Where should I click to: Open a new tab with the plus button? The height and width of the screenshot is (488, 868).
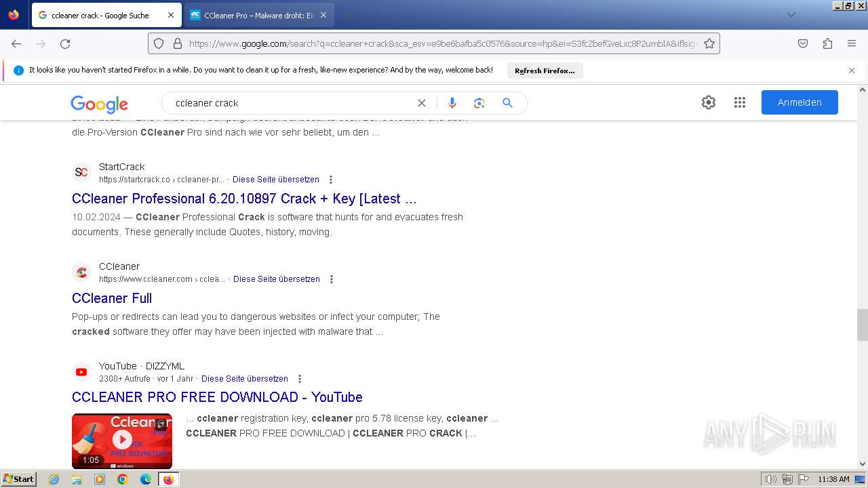349,15
